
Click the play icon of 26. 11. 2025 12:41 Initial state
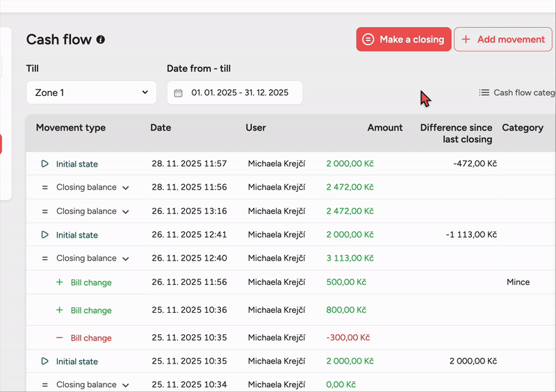[45, 235]
